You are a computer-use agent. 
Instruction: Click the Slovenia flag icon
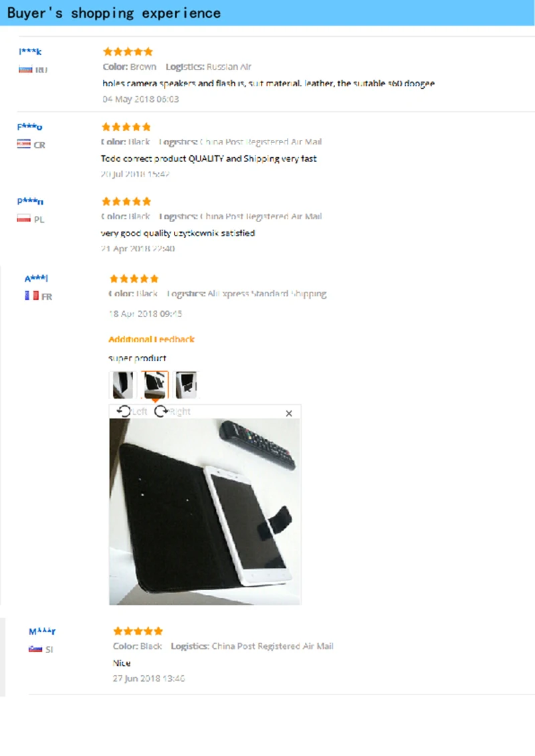click(x=35, y=649)
